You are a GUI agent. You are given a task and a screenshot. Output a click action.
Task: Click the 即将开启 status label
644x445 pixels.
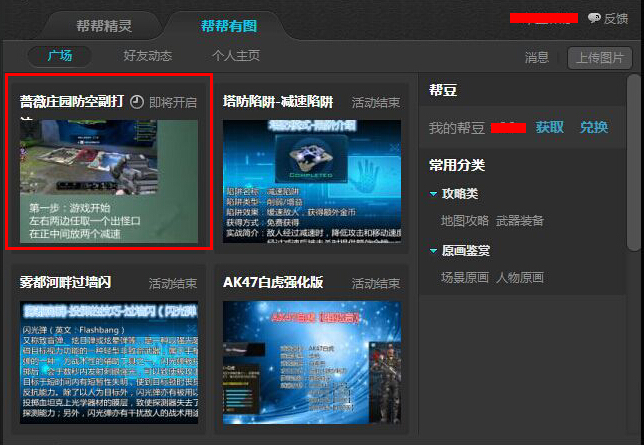pyautogui.click(x=173, y=102)
